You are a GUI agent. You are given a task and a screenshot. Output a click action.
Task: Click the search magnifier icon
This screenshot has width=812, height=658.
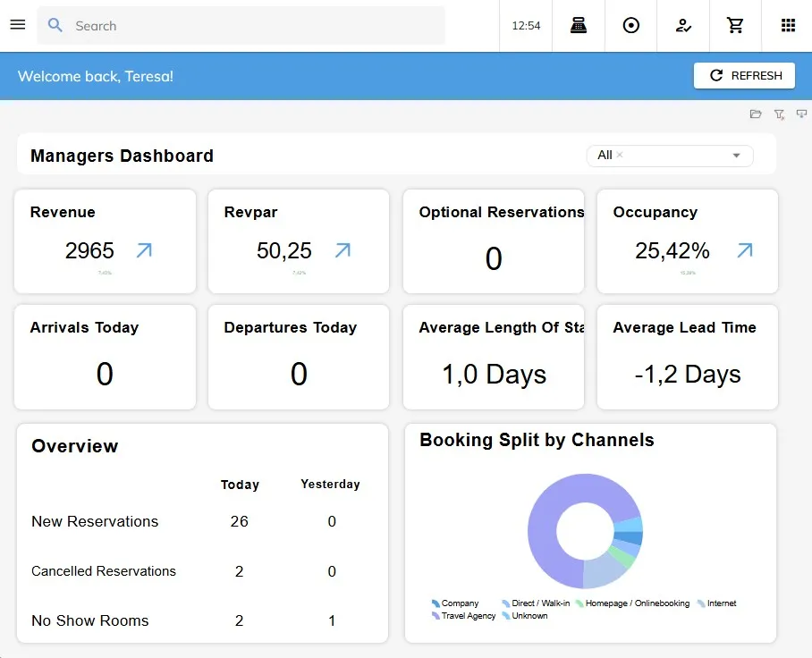point(55,25)
